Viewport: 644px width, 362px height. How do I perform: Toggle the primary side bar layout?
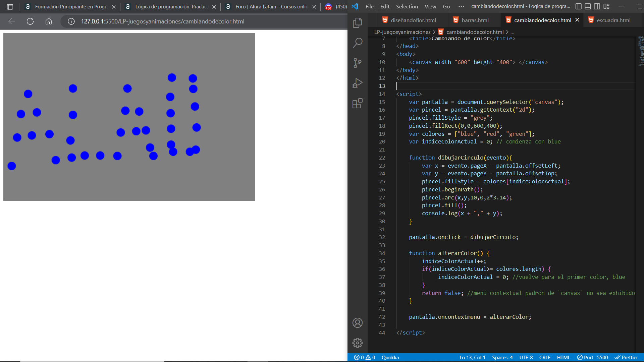[x=578, y=6]
